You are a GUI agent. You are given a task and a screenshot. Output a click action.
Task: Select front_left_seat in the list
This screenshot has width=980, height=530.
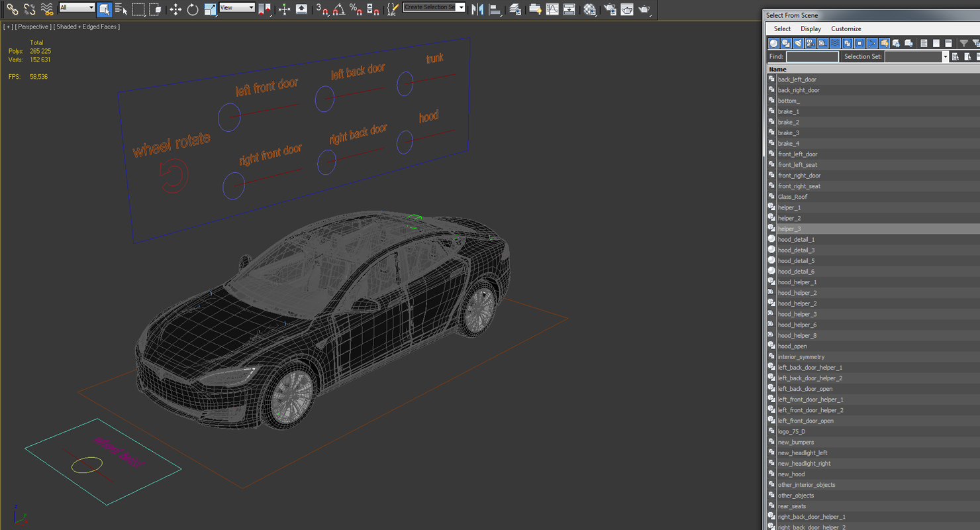873,165
